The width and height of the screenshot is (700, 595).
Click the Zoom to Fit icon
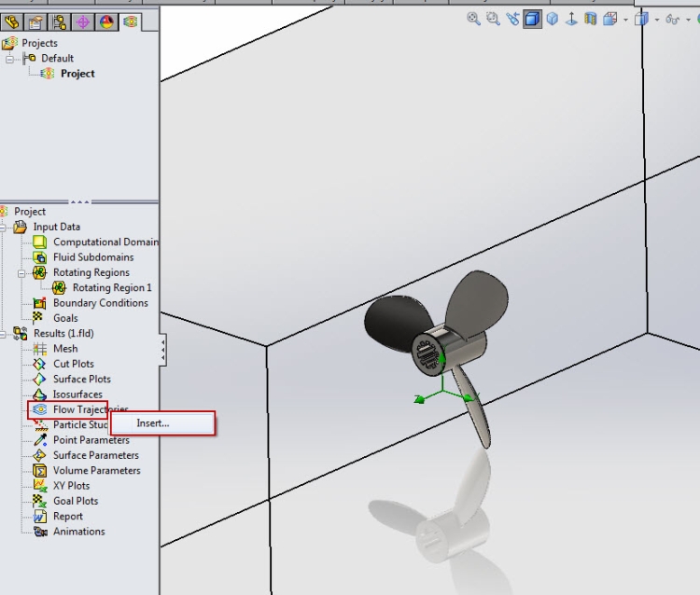[473, 19]
